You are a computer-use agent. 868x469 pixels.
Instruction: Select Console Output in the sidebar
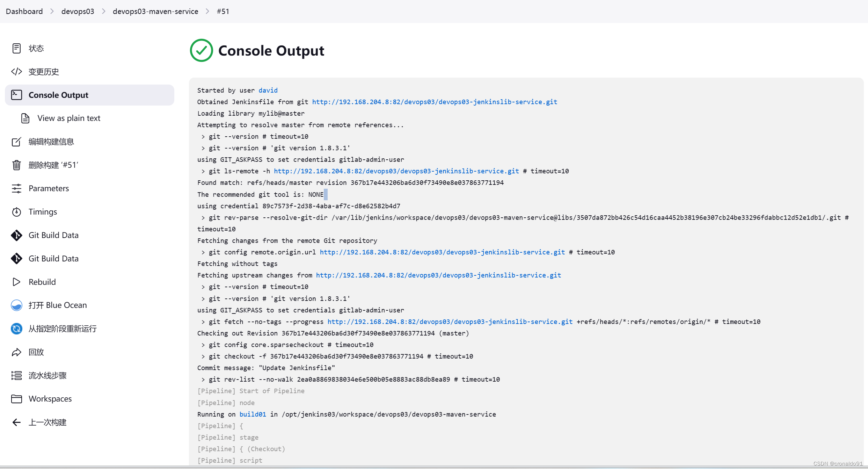(x=89, y=95)
